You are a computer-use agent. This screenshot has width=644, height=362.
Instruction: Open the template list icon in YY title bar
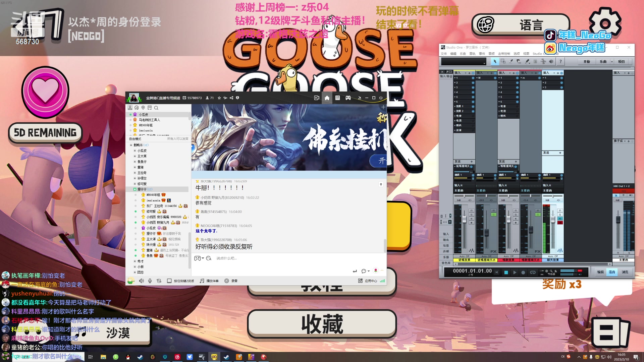337,98
